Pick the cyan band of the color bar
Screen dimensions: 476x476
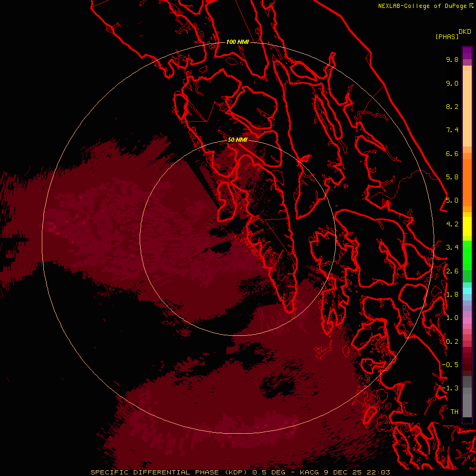[467, 291]
